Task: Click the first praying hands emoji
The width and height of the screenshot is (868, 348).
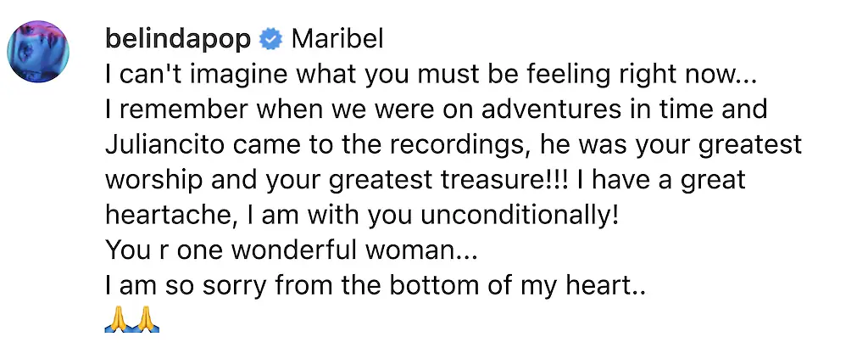Action: [119, 320]
